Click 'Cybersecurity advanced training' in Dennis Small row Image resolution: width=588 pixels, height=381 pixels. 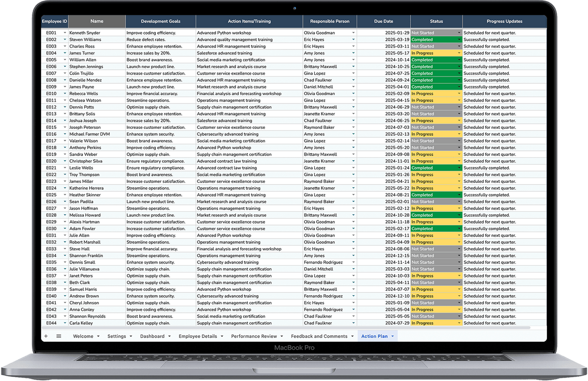coord(249,262)
